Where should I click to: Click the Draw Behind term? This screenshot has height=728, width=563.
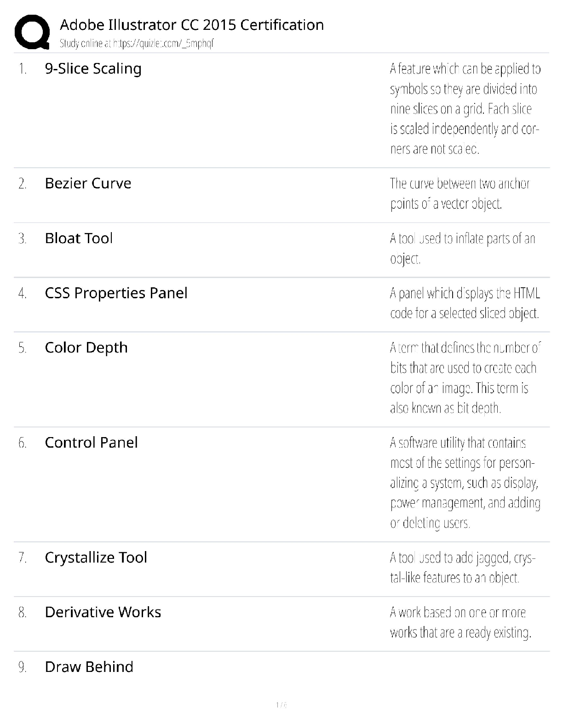[89, 666]
